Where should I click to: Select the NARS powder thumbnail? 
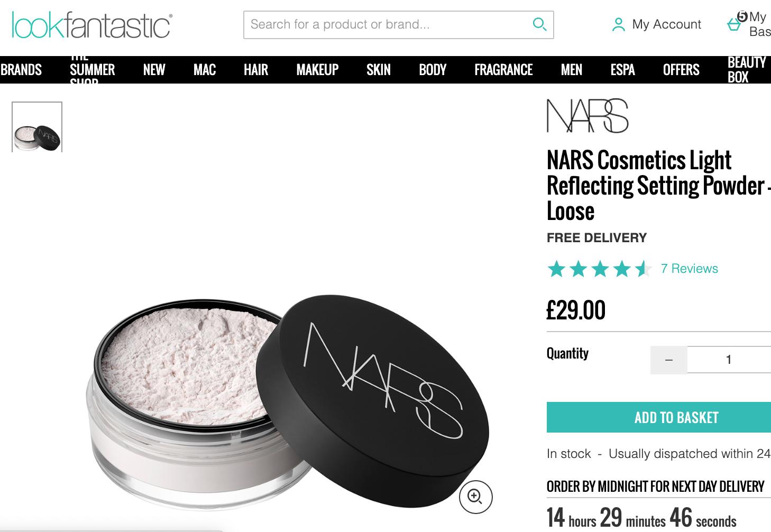(37, 127)
